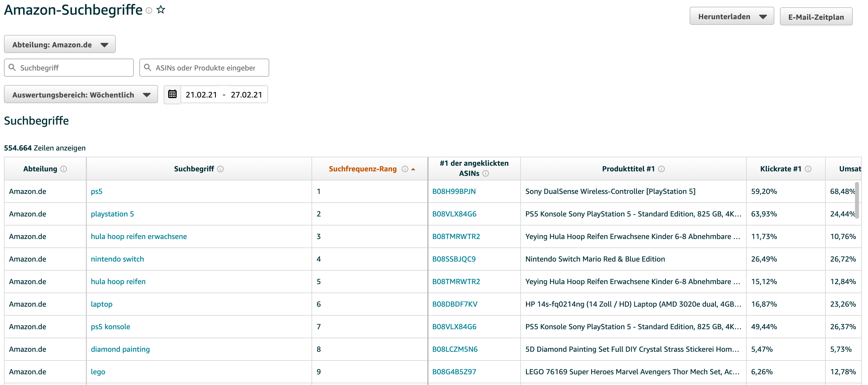This screenshot has width=868, height=385.
Task: Open link hula hoop reifen erwachsene
Action: pos(139,236)
